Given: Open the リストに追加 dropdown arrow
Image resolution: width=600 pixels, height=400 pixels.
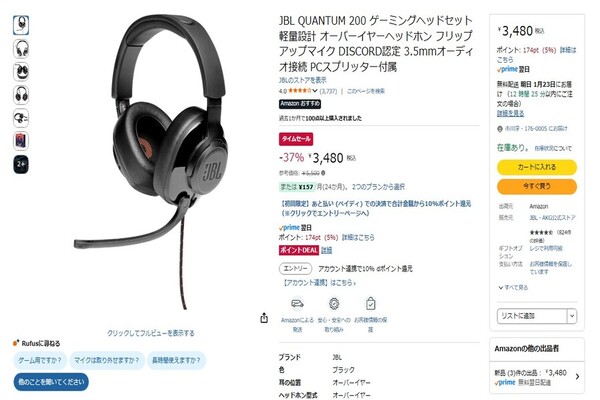Looking at the screenshot, I should coord(572,316).
